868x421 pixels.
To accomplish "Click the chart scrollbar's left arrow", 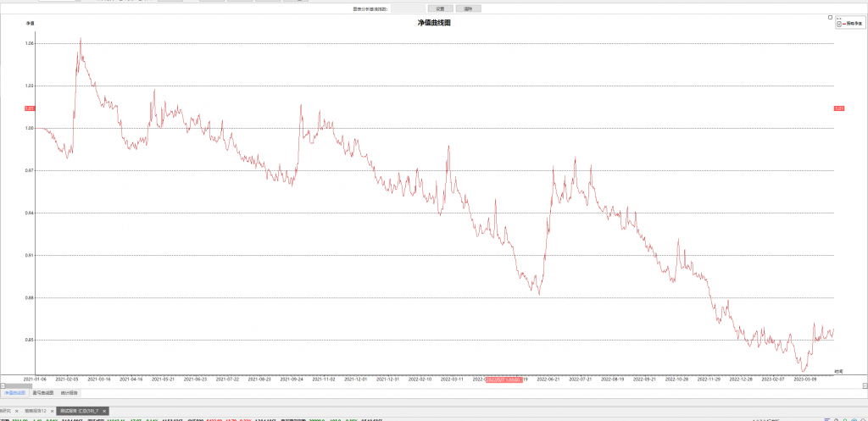I will pyautogui.click(x=3, y=385).
